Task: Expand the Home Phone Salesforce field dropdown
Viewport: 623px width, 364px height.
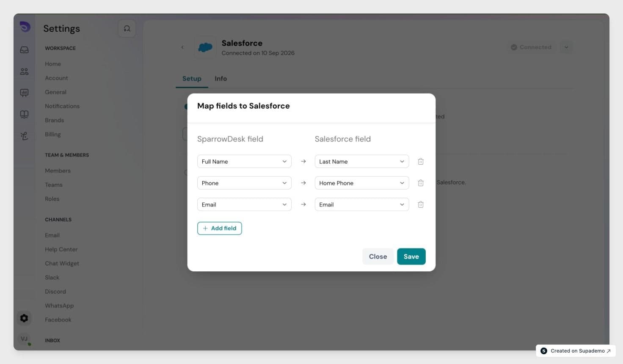Action: point(362,183)
